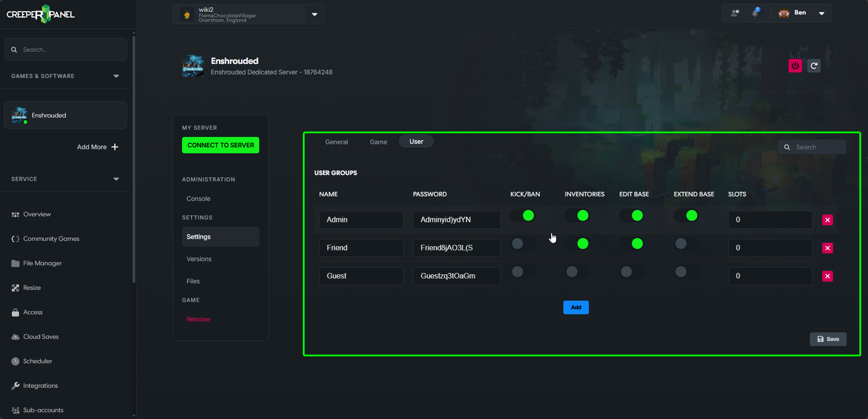Click the red power button icon

point(795,66)
